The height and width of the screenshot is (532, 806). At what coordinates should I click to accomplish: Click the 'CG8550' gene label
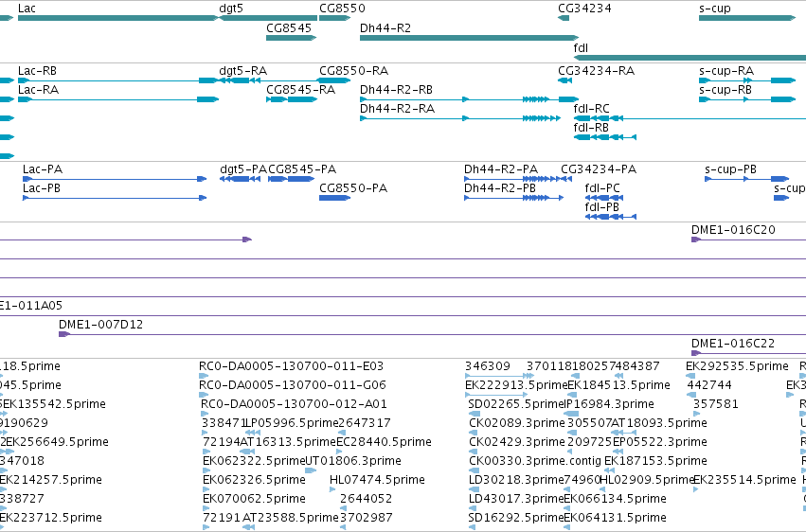tap(342, 9)
